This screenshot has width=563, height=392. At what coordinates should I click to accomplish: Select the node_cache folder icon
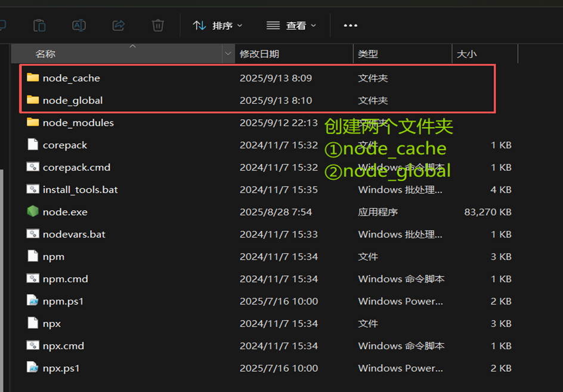[x=33, y=77]
